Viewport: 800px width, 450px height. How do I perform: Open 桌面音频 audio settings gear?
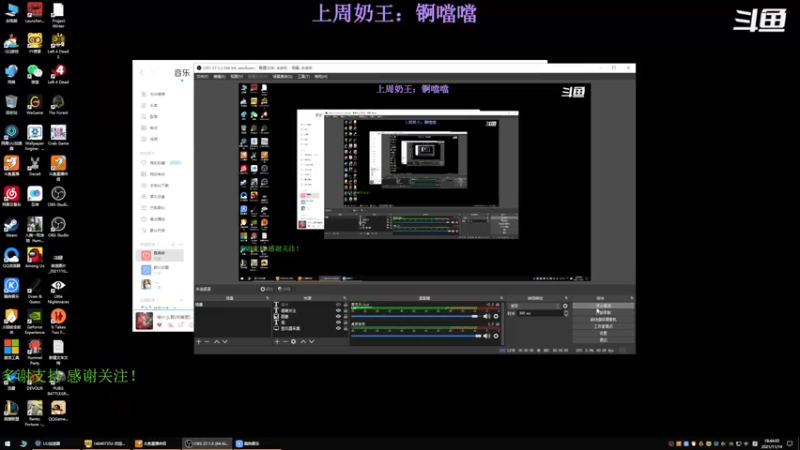pyautogui.click(x=496, y=336)
